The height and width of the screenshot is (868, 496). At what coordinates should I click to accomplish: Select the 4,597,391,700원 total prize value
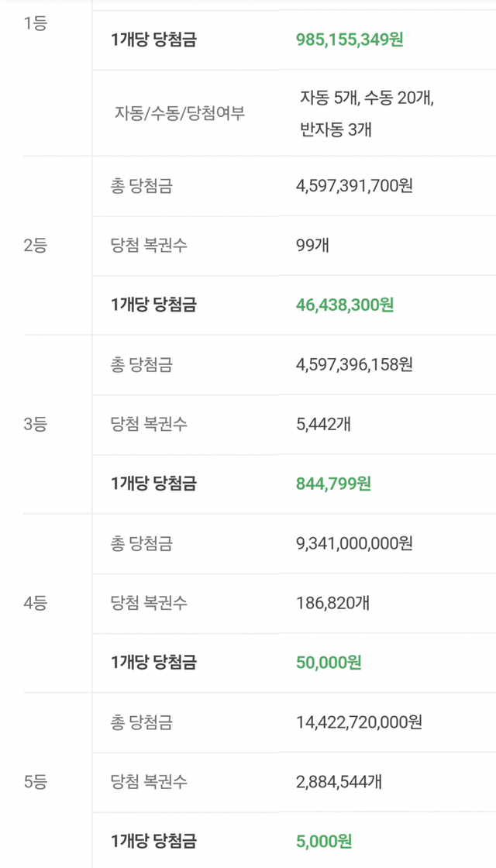[354, 186]
